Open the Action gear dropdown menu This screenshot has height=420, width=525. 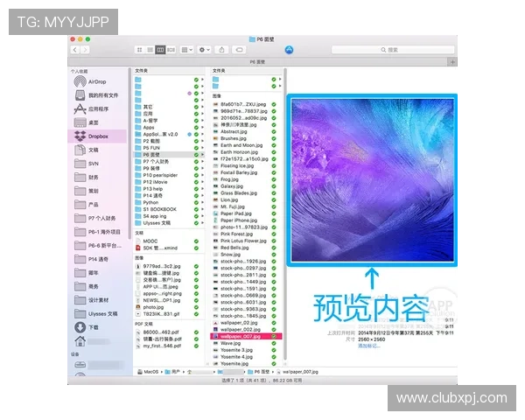(205, 51)
